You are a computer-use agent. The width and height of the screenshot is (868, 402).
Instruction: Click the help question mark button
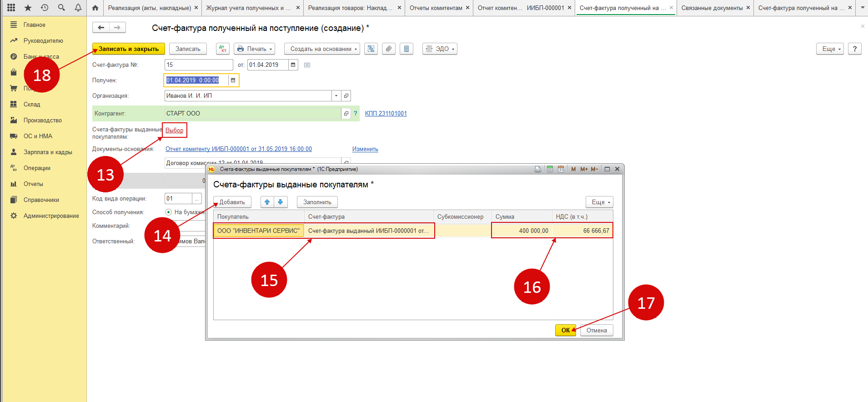[x=855, y=49]
